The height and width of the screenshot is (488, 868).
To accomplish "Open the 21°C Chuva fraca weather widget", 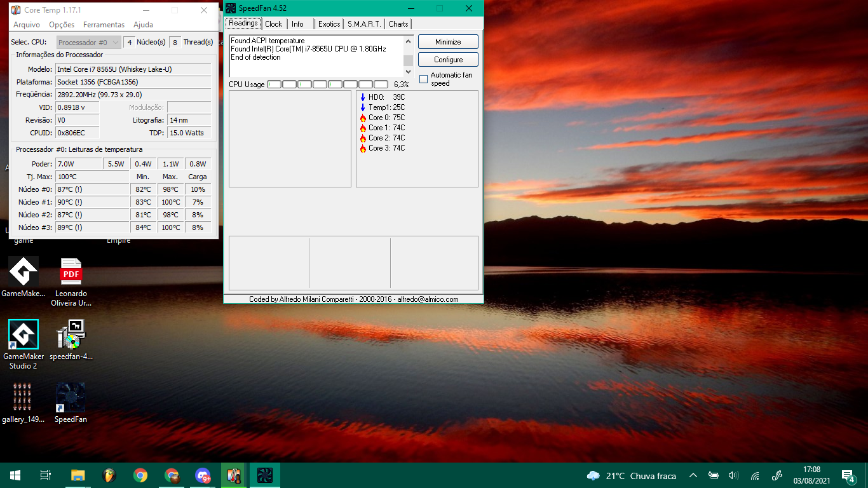I will pyautogui.click(x=632, y=475).
